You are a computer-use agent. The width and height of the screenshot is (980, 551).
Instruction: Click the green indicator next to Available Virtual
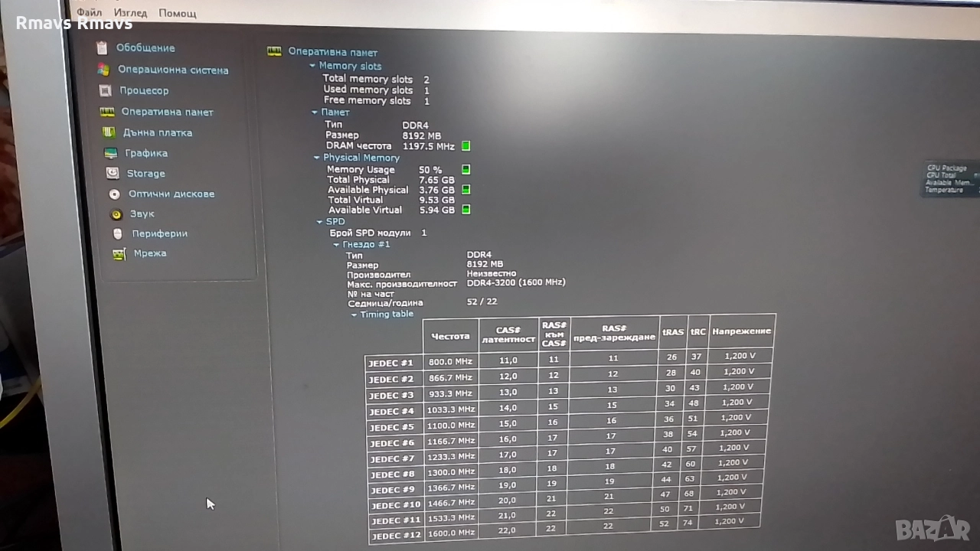click(465, 210)
